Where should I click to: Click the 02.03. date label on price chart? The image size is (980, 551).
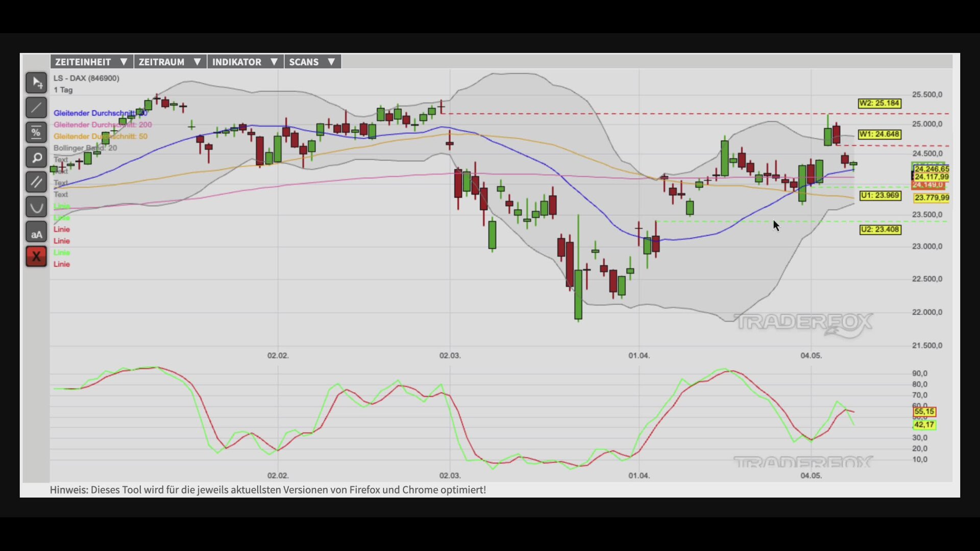(x=450, y=355)
